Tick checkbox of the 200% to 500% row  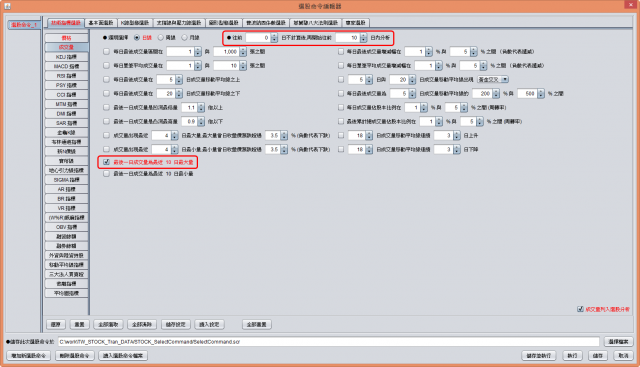pos(341,93)
